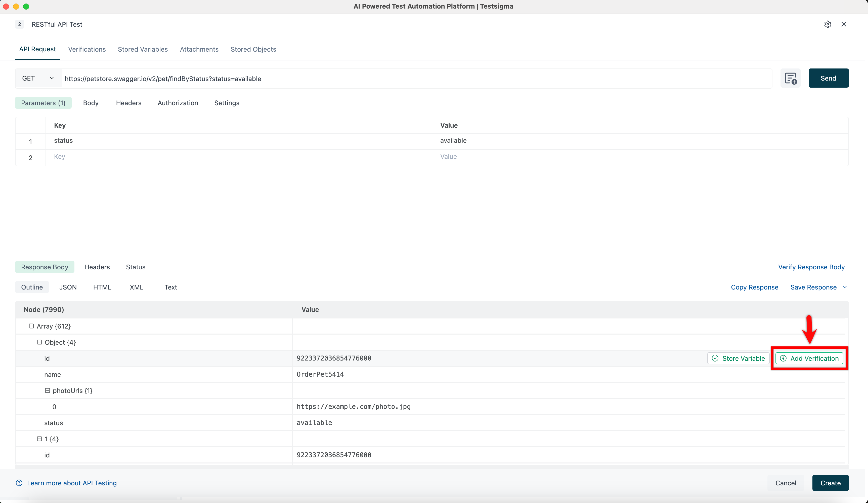Collapse the Array {612} node
868x503 pixels.
pos(31,326)
